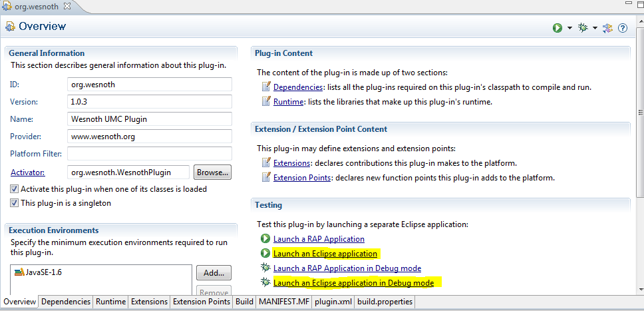644x311 pixels.
Task: Close the org.wesnoth editor tab
Action: (x=67, y=6)
